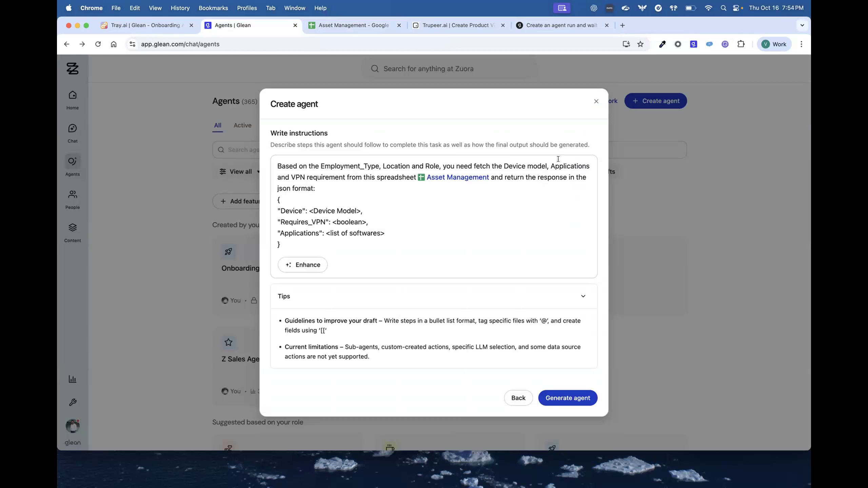This screenshot has width=868, height=488.
Task: Bookmark the page using the star icon
Action: click(x=640, y=44)
